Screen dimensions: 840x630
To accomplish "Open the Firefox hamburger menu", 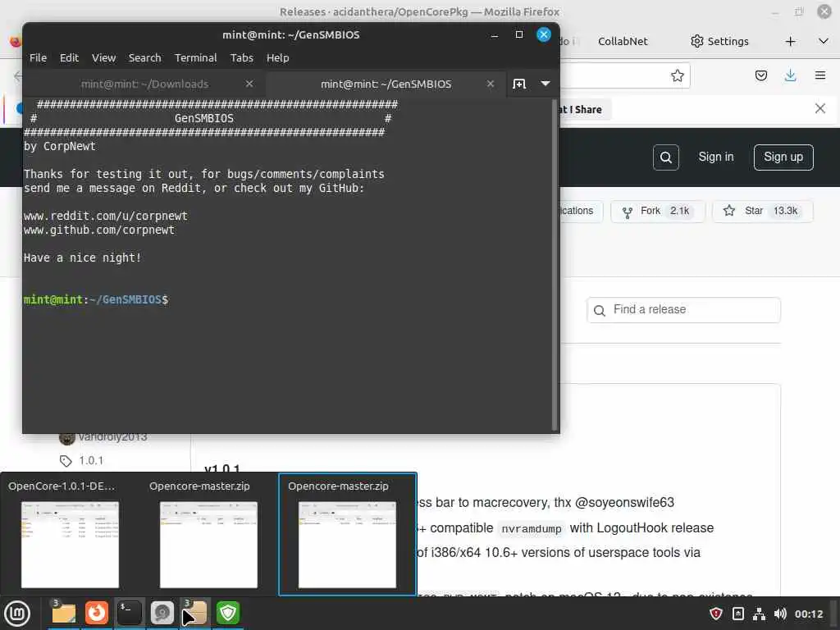I will [820, 75].
